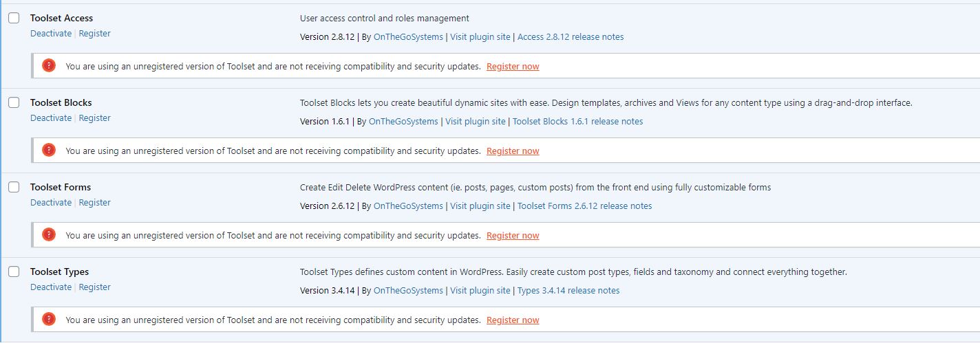980x343 pixels.
Task: Click Register under Toolset Types
Action: click(x=95, y=287)
